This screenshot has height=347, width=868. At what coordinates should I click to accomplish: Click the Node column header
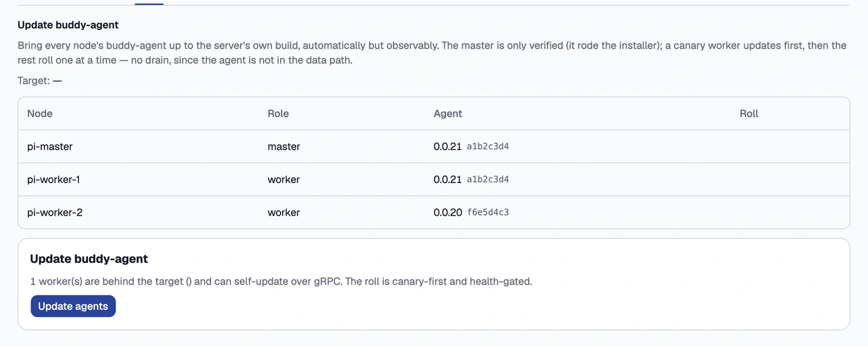40,114
